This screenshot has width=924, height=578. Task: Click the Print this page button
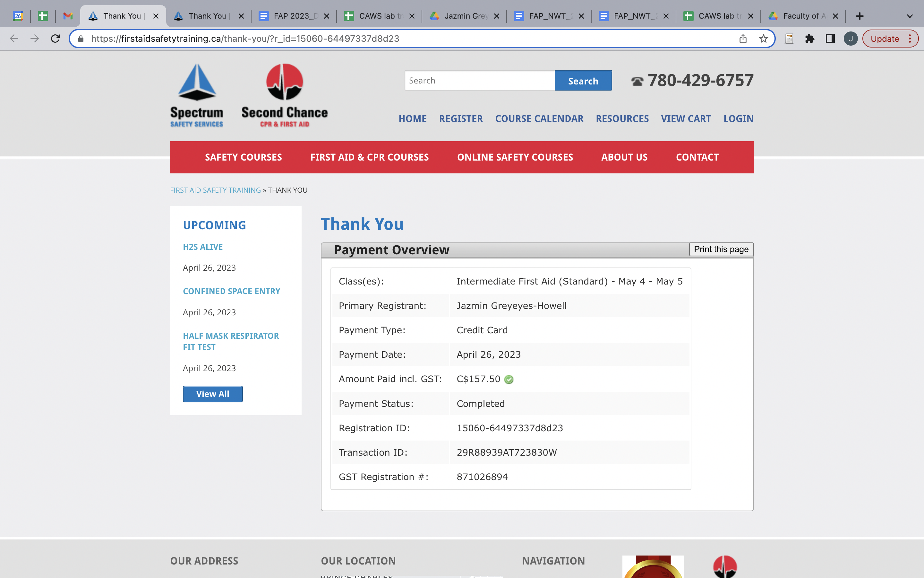[721, 249]
